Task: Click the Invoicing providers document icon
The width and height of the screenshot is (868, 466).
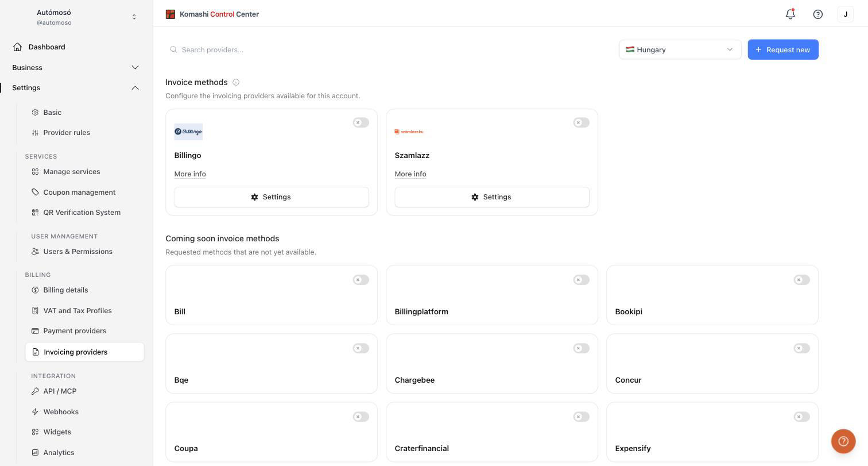Action: (x=36, y=352)
